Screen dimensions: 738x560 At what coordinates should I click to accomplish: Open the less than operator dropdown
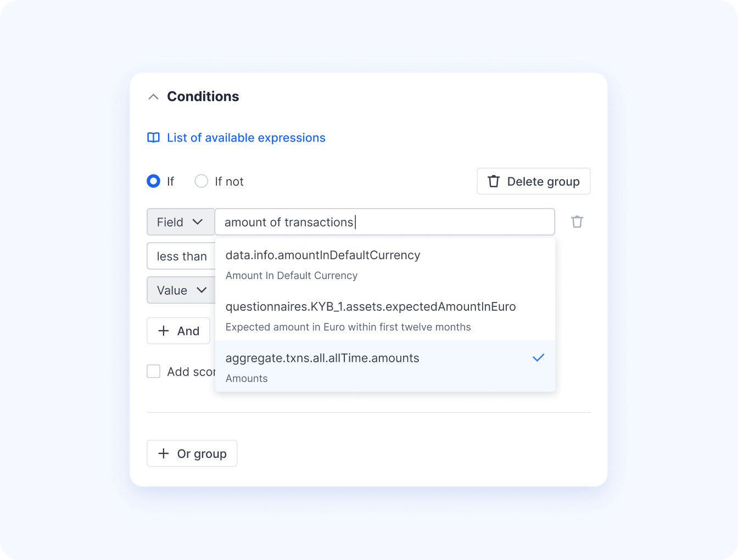181,256
